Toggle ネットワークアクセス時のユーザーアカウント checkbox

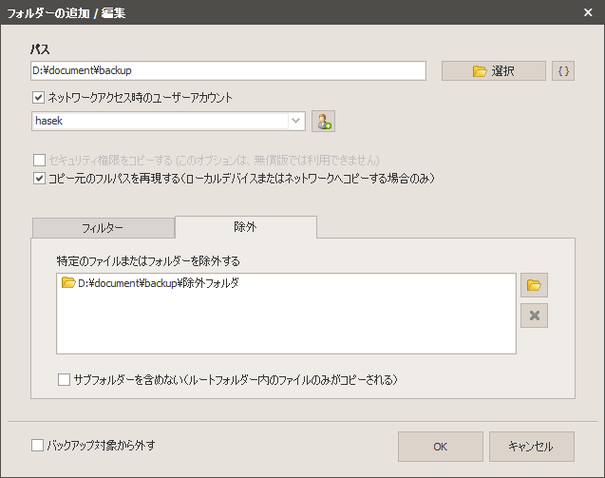[x=39, y=97]
